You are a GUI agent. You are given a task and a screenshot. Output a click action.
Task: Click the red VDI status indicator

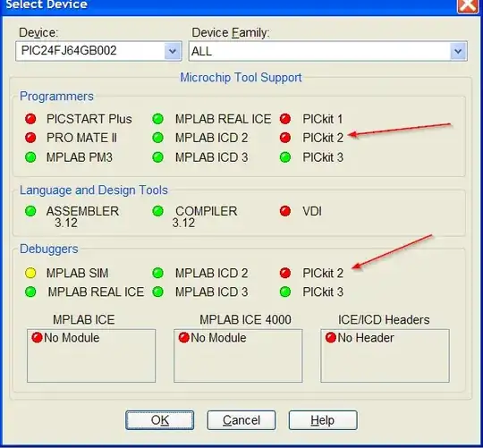click(x=285, y=211)
